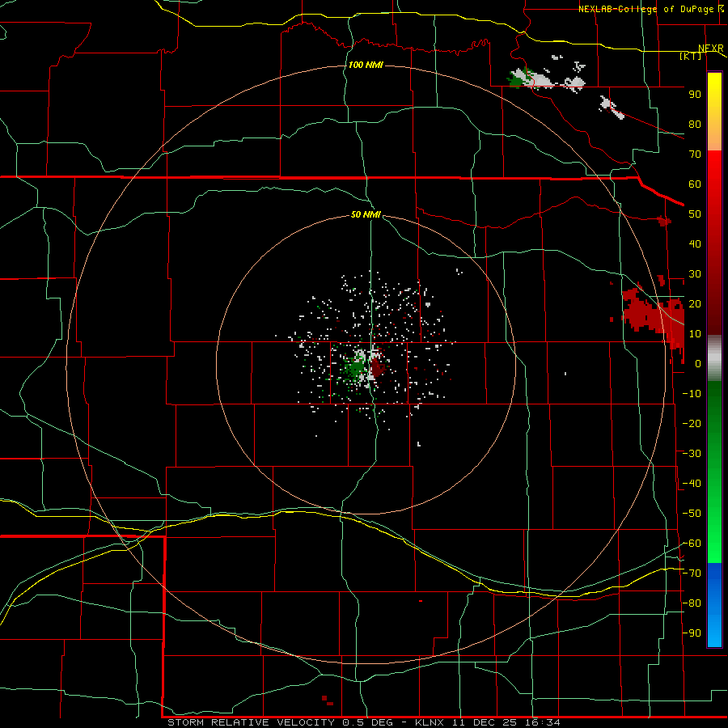Click the "-70" scale value

click(692, 574)
